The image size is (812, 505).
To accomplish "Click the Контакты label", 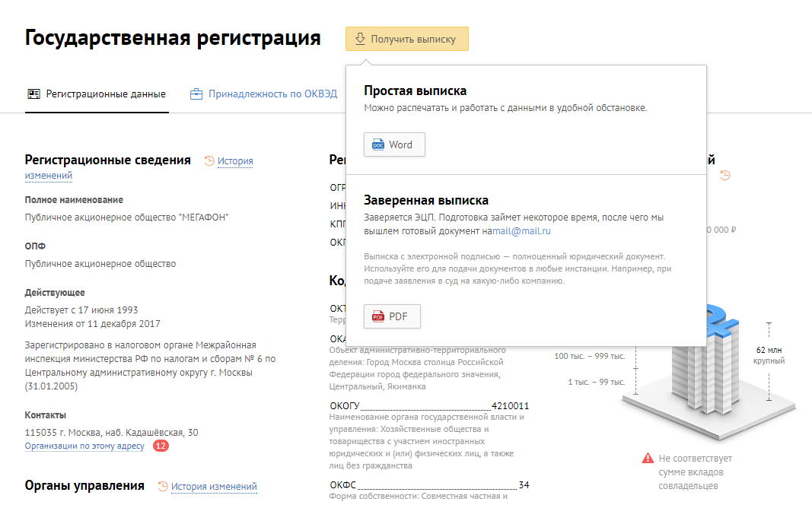I will click(x=46, y=415).
